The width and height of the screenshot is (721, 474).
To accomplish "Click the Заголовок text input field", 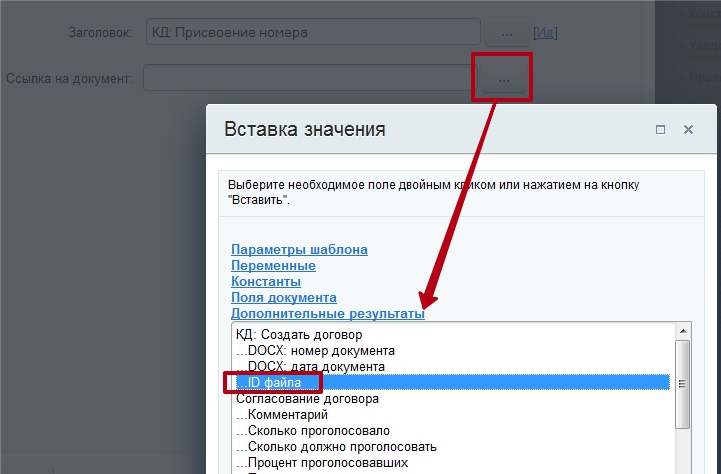I will pyautogui.click(x=312, y=33).
